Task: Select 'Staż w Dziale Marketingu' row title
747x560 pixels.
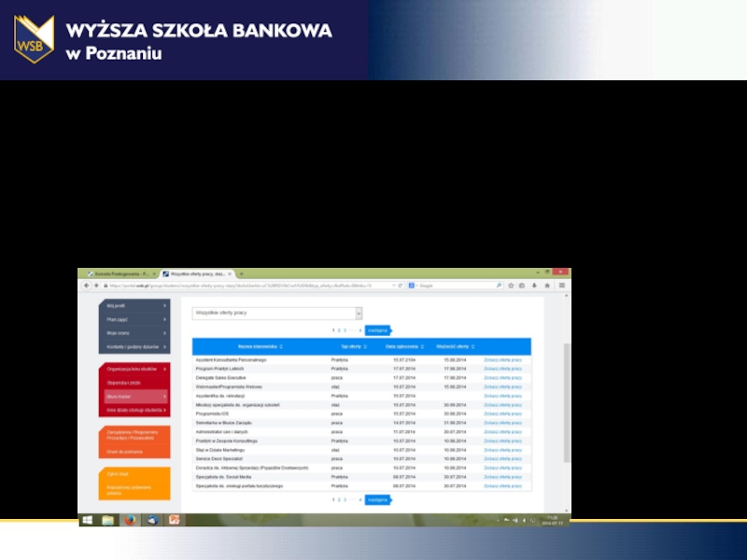Action: (x=220, y=450)
